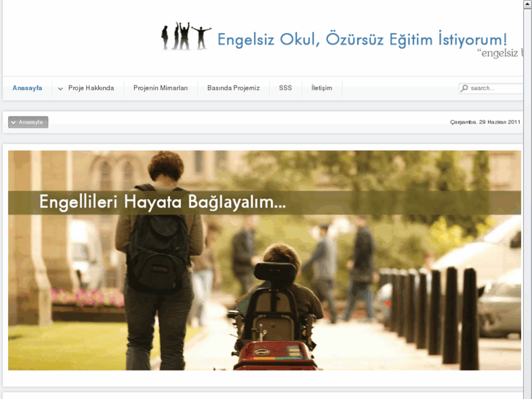This screenshot has width=532, height=399.
Task: Click the vertical scrollbar up arrow
Action: click(x=528, y=4)
